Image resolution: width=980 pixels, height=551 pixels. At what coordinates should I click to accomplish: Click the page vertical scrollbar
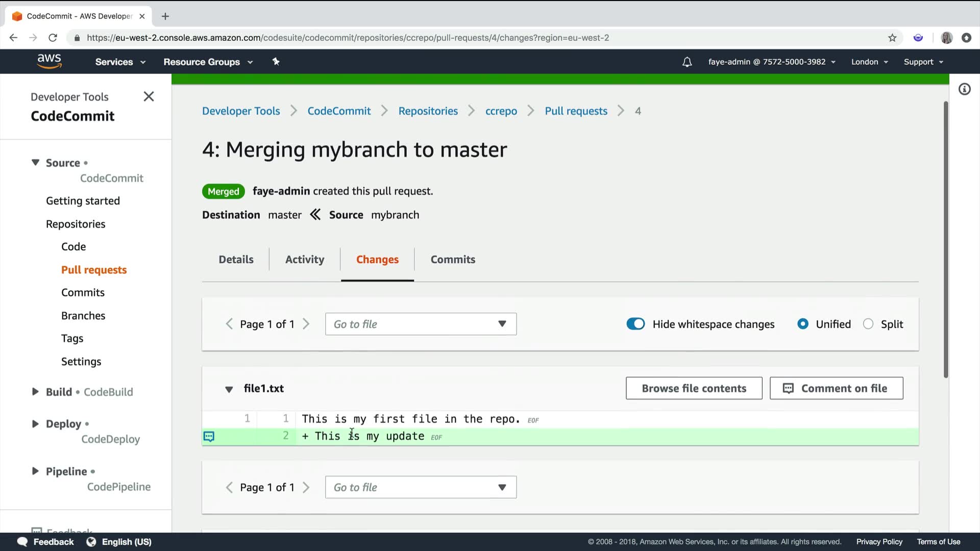(x=946, y=240)
